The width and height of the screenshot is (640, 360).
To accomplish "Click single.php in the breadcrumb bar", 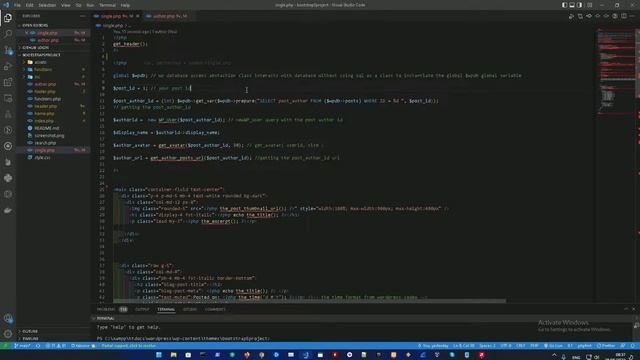I will tap(113, 25).
